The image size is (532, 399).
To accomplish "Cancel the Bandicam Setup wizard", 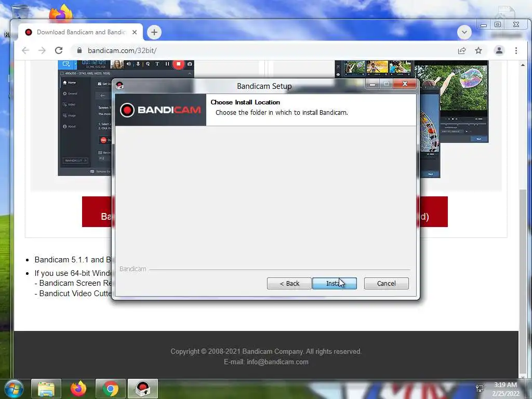I will pos(386,283).
